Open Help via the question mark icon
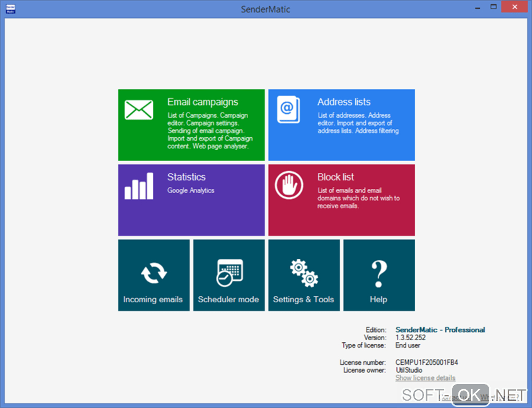Viewport: 532px width, 408px height. click(379, 274)
